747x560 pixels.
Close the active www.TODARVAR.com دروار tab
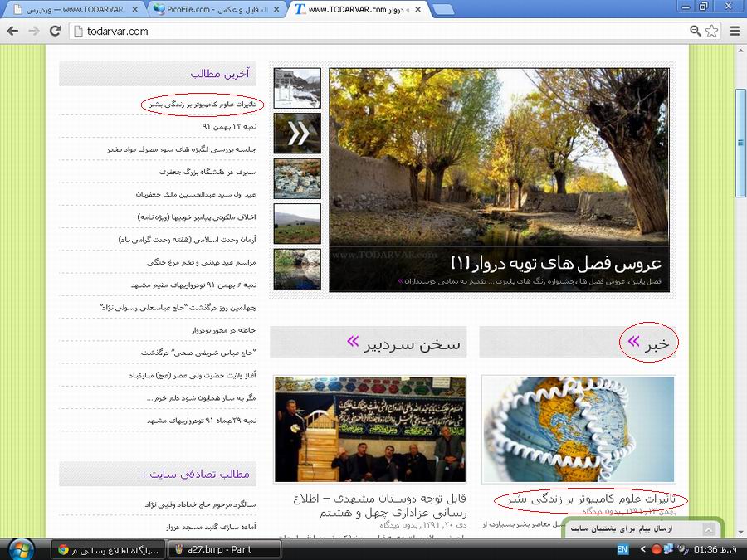click(x=417, y=9)
